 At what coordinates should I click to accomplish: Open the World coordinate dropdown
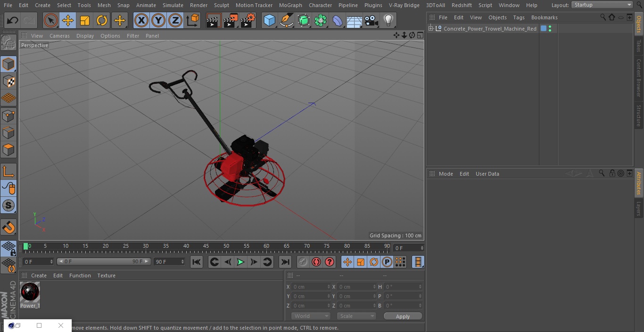click(x=311, y=316)
